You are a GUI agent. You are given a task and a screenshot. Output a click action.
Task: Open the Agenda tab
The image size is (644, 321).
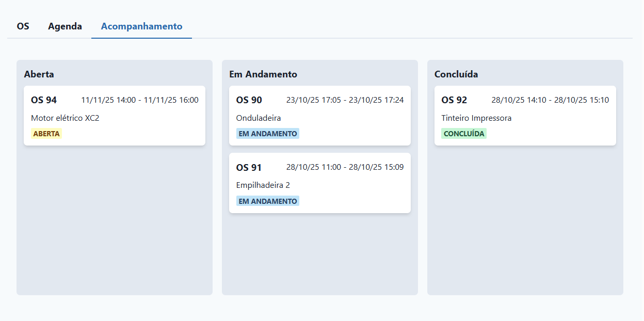(65, 26)
